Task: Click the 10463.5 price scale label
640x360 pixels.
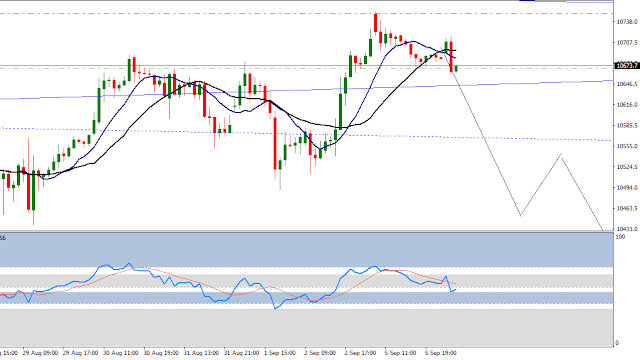Action: (627, 209)
